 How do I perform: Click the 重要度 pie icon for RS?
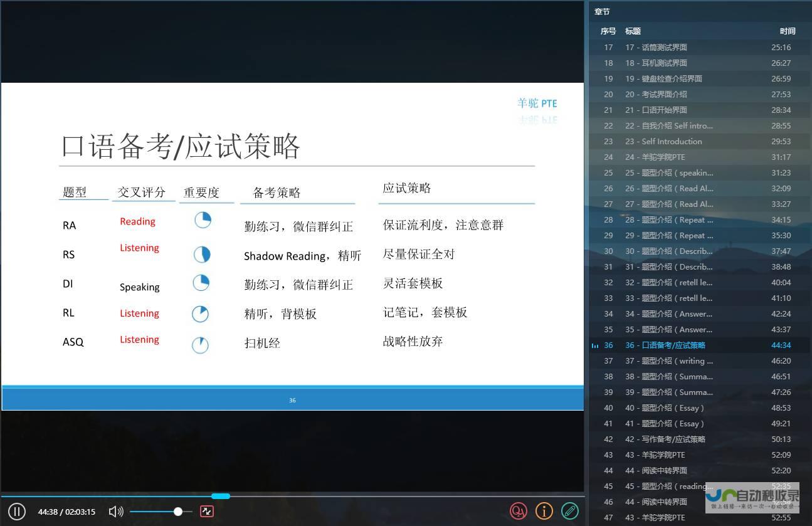pos(201,255)
